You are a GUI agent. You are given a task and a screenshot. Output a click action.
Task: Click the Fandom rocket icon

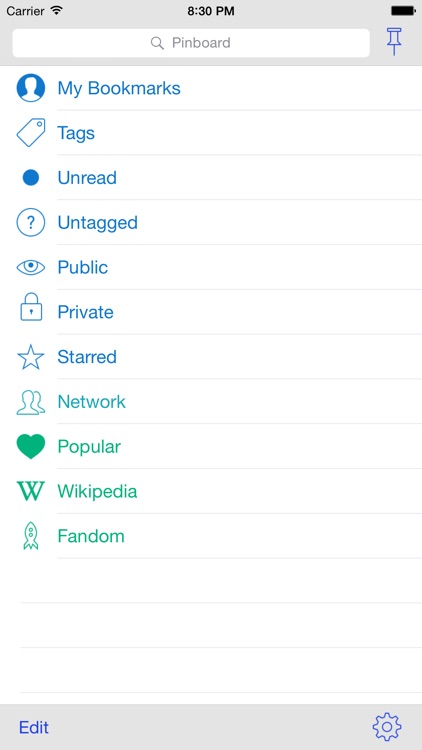[x=31, y=536]
